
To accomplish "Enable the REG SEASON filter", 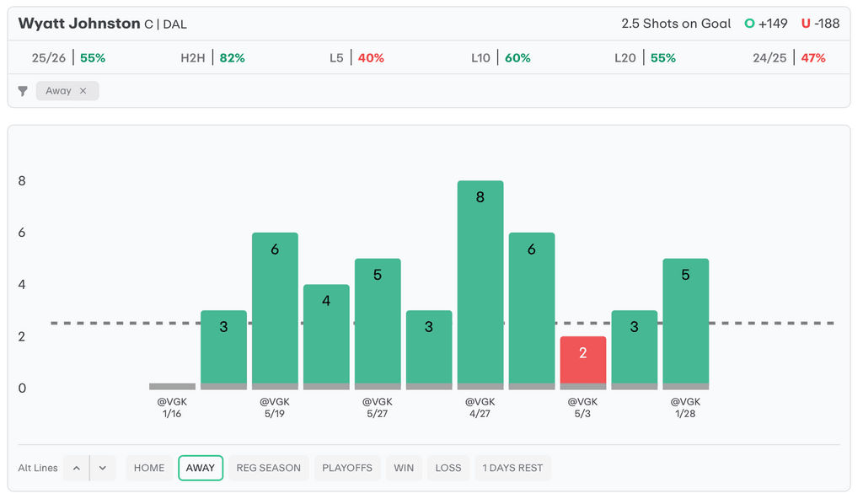I will click(x=268, y=468).
